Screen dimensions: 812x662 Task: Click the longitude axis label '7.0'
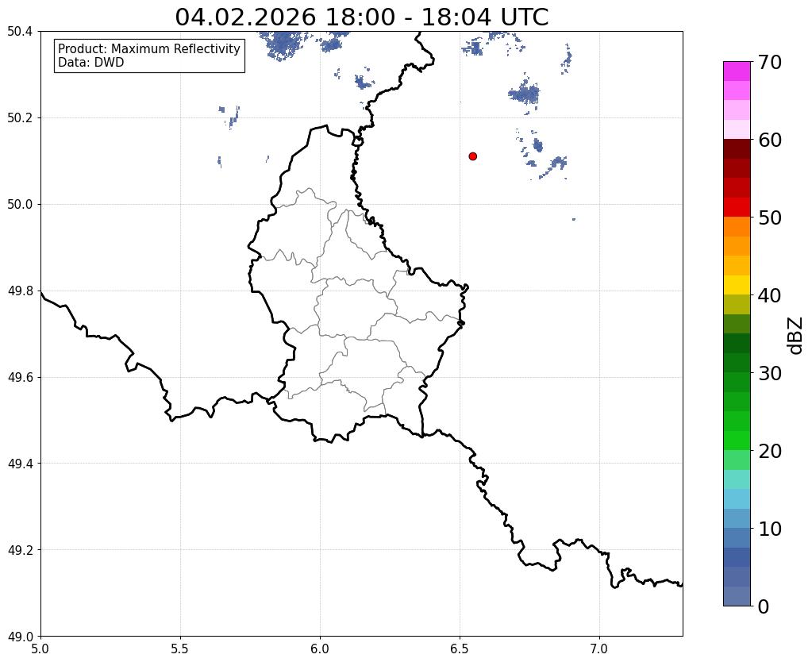pos(599,649)
